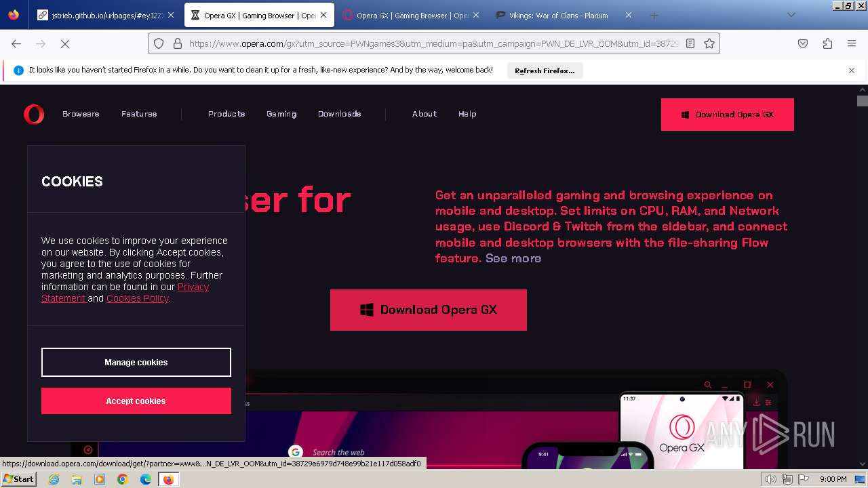Bookmark this page with the star icon
Image resolution: width=868 pixels, height=488 pixels.
point(709,43)
